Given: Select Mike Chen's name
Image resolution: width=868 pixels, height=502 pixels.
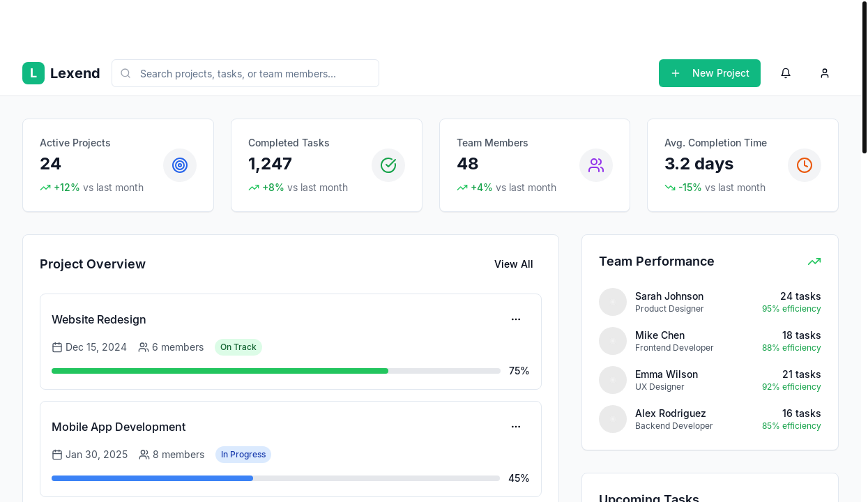Looking at the screenshot, I should tap(660, 335).
